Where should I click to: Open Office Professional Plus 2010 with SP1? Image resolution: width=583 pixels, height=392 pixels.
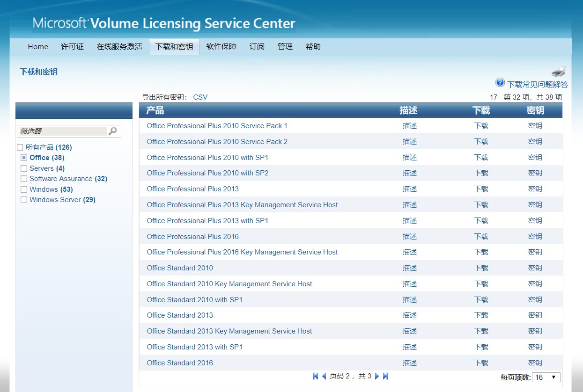coord(207,158)
